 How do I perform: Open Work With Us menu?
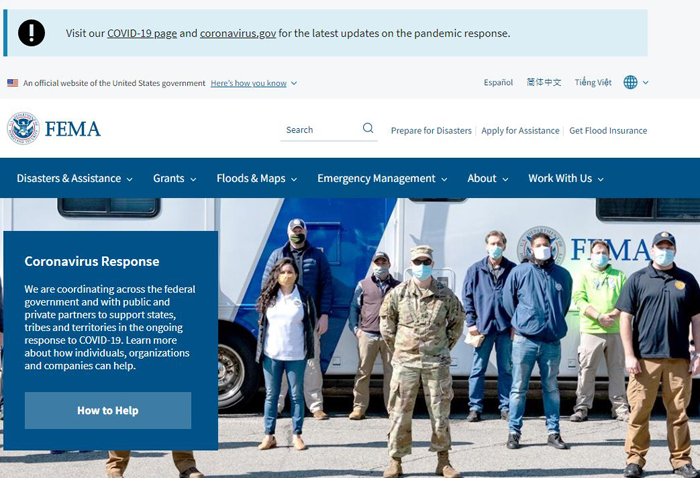[x=560, y=179]
